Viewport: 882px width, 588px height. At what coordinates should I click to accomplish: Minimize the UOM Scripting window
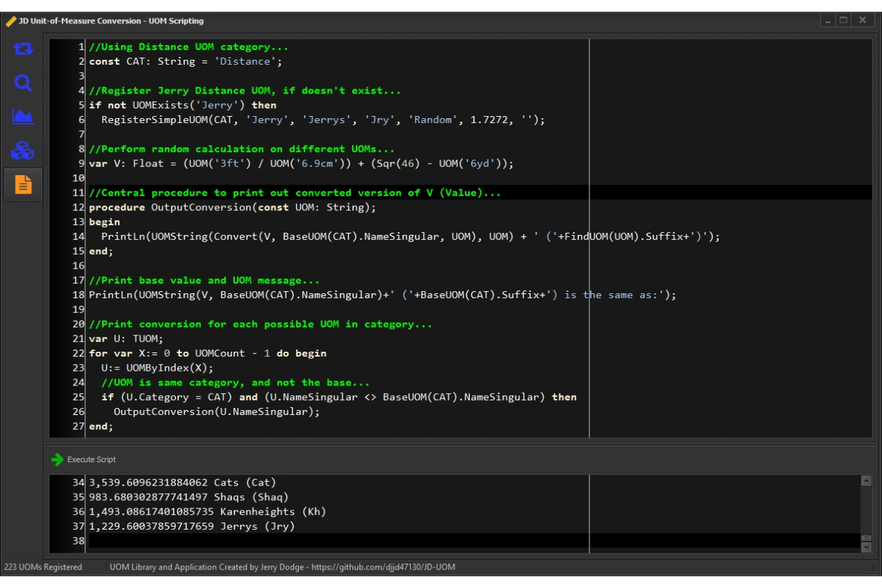click(827, 21)
